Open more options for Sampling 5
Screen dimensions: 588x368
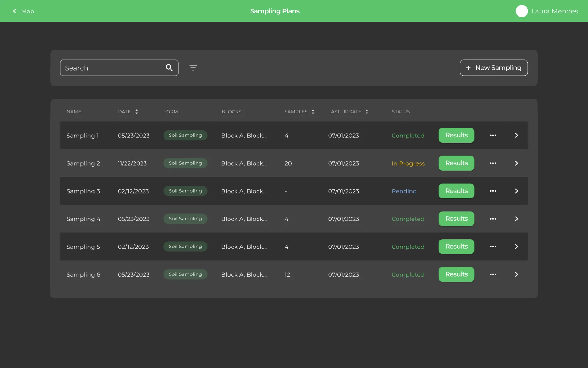click(x=493, y=247)
